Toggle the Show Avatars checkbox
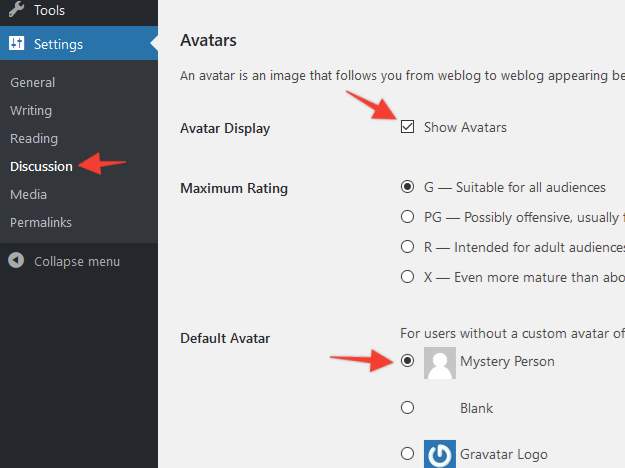This screenshot has height=468, width=625. coord(407,127)
